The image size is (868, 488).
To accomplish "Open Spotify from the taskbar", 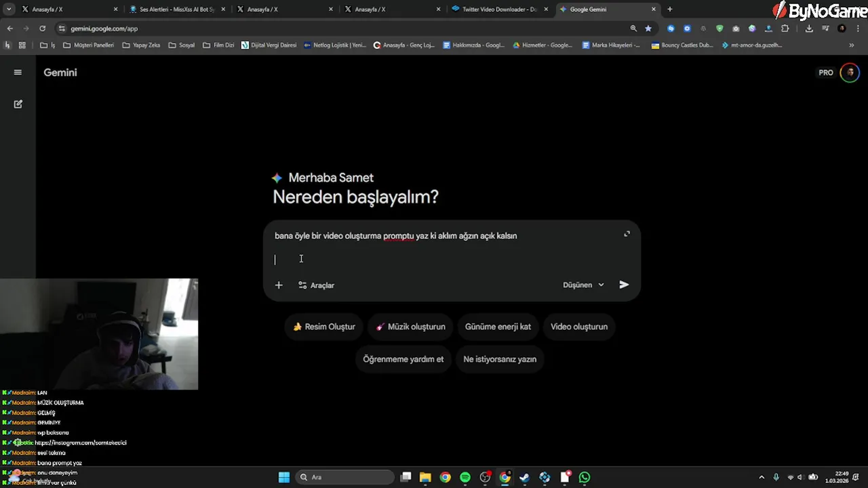I will 465,477.
